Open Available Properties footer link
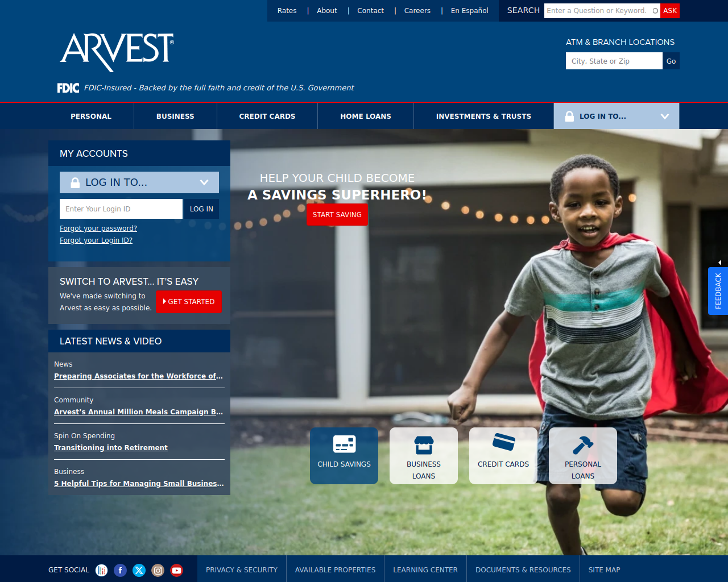The image size is (728, 582). (336, 570)
